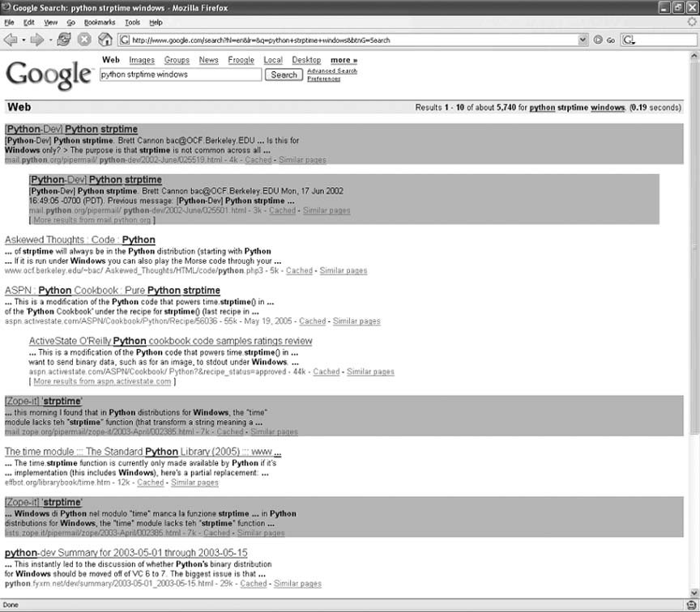The width and height of the screenshot is (700, 612).
Task: Click the Forward navigation arrow
Action: click(x=37, y=39)
